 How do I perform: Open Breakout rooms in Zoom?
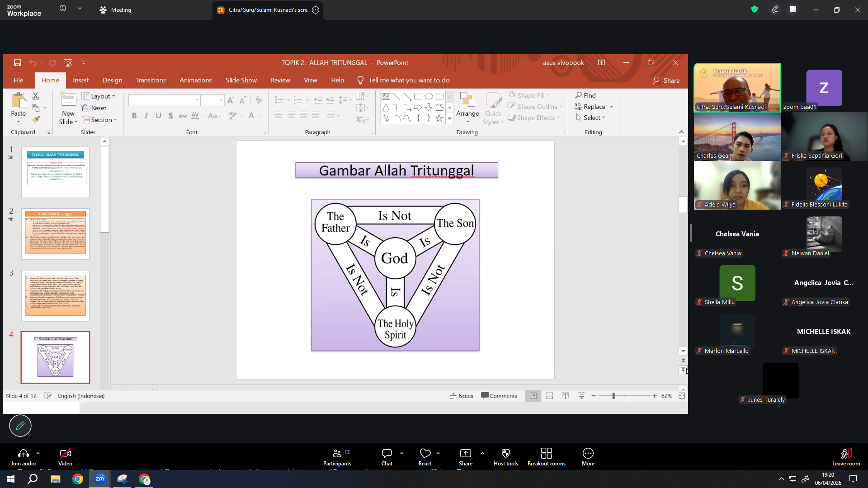[x=547, y=457]
